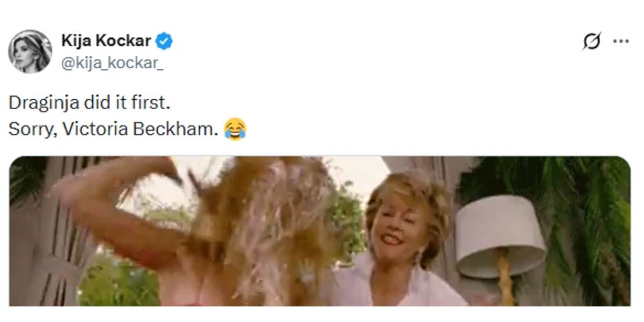Click blank header space beside the username
This screenshot has width=644, height=322.
pos(376,51)
